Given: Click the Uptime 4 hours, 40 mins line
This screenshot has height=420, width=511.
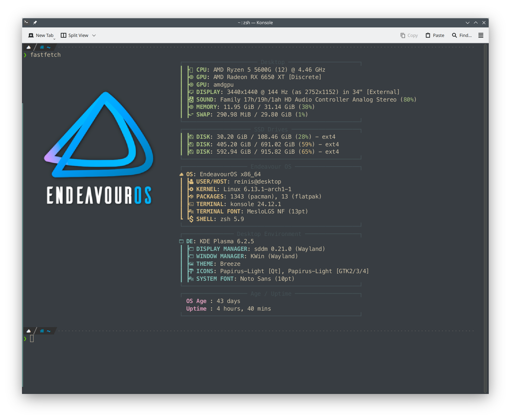Looking at the screenshot, I should pos(228,309).
